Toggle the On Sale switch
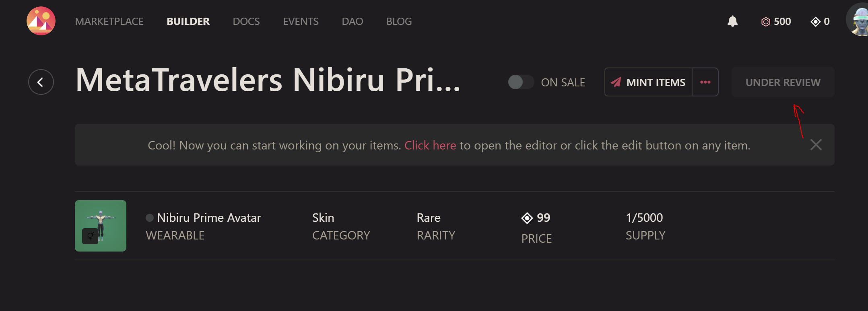 point(521,82)
